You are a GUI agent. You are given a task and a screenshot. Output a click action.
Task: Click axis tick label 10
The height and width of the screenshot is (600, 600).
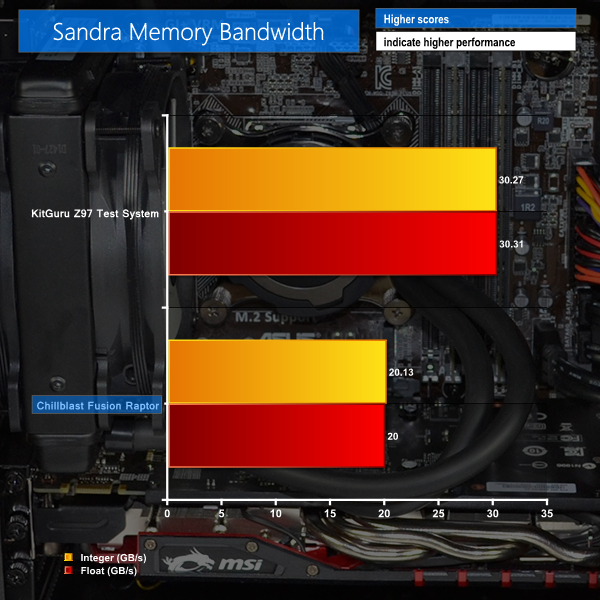pos(276,514)
